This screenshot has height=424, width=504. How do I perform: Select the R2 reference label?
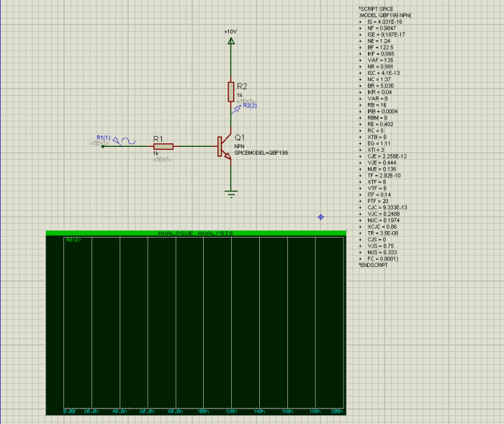point(242,86)
